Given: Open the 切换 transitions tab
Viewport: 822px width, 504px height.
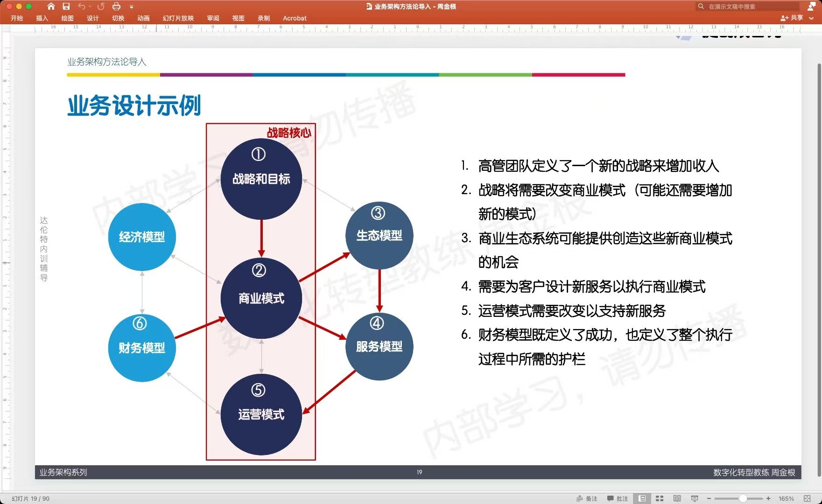Looking at the screenshot, I should click(118, 18).
